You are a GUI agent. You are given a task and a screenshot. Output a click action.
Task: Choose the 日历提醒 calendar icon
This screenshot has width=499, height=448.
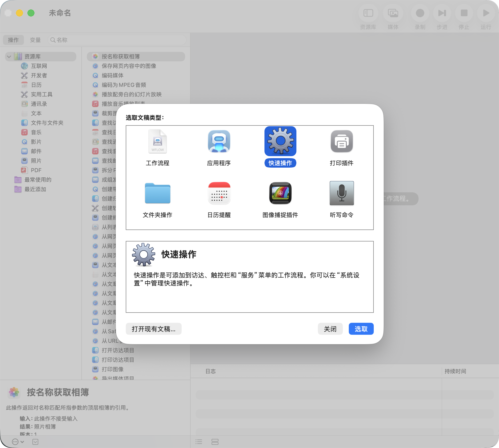click(219, 193)
